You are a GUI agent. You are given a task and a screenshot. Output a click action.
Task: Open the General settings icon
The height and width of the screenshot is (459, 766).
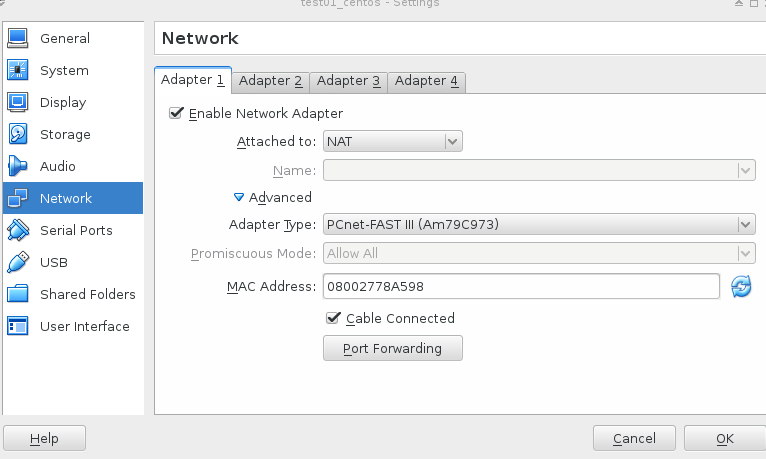(x=18, y=38)
